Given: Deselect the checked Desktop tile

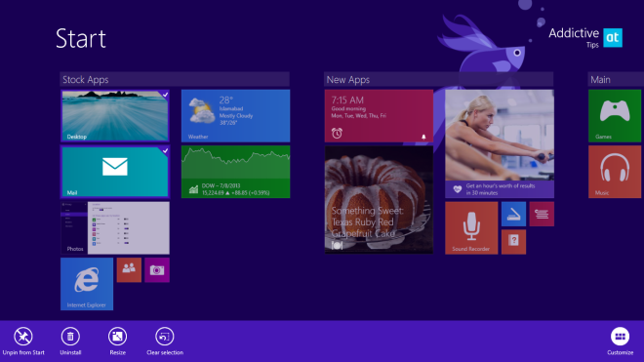Looking at the screenshot, I should 115,116.
